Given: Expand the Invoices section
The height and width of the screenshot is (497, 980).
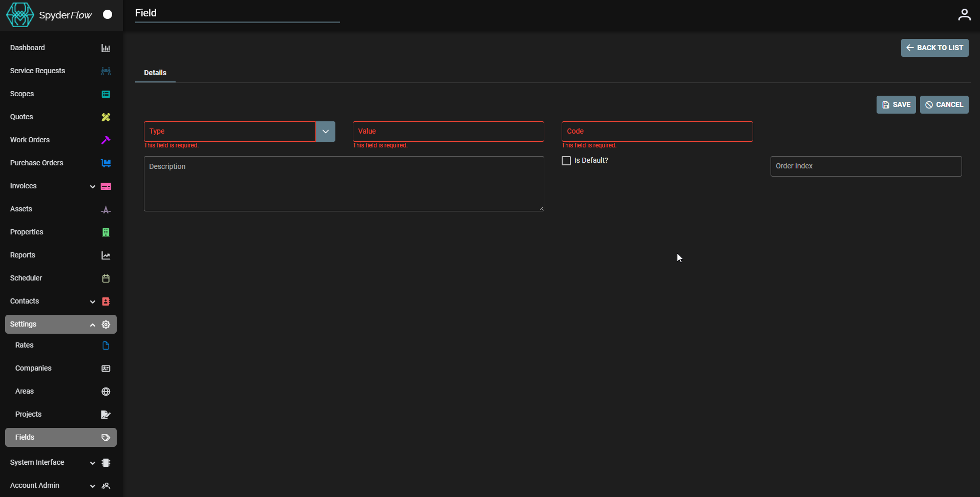Looking at the screenshot, I should pyautogui.click(x=92, y=186).
